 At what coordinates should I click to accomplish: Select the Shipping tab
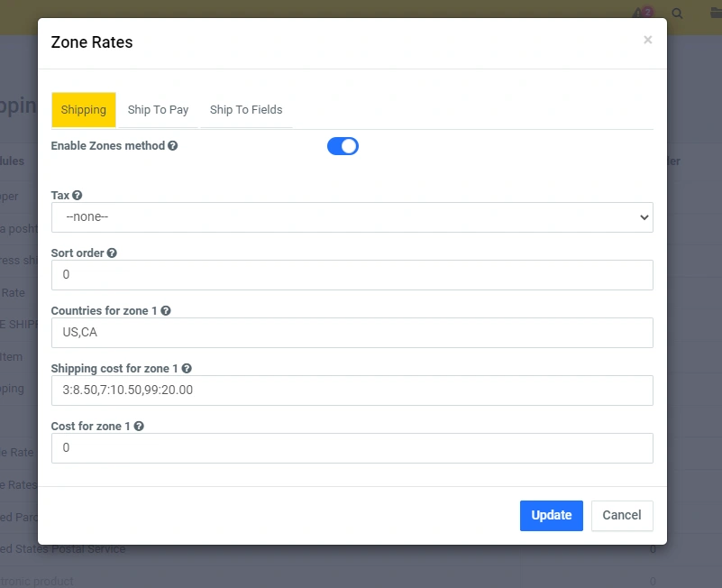pos(84,110)
